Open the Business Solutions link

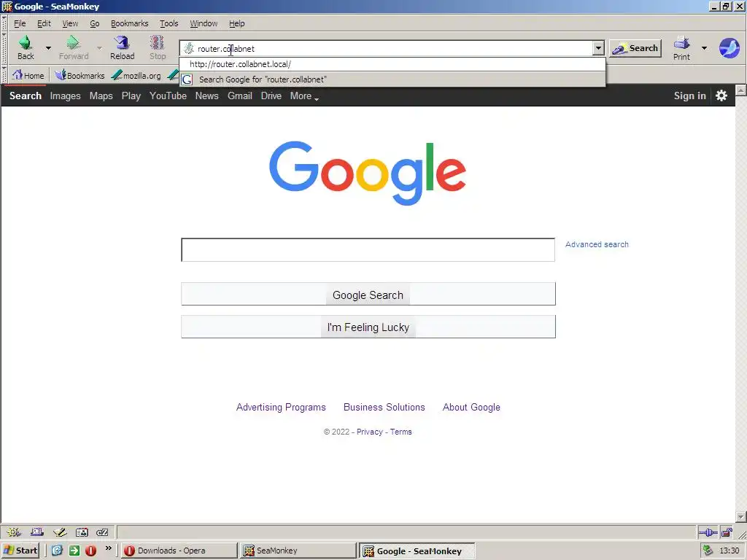point(384,407)
